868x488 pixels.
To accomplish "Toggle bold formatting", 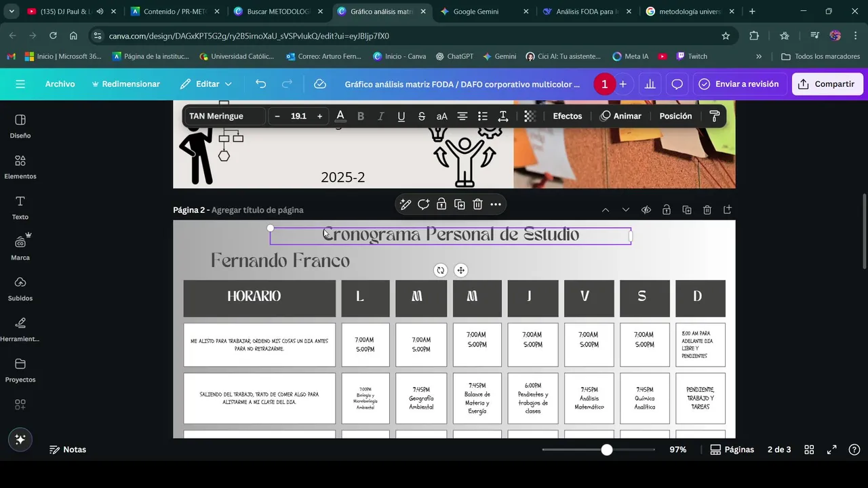I will pyautogui.click(x=361, y=116).
